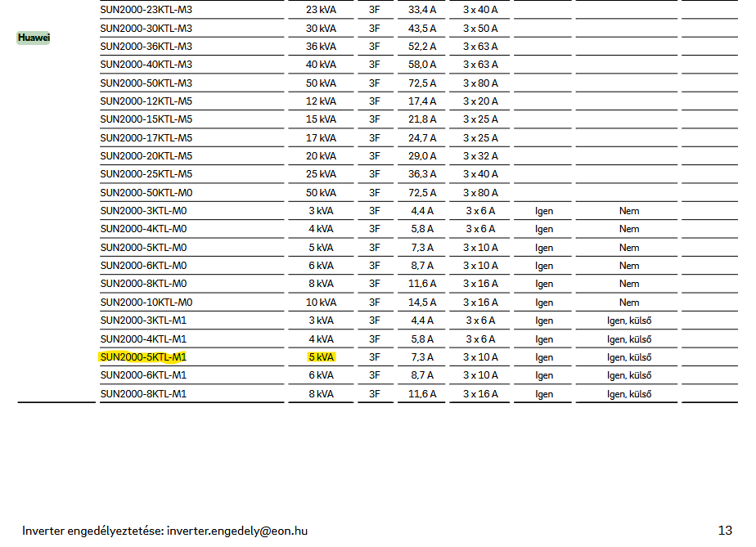
Task: Click the 17,4 A current value
Action: point(422,101)
